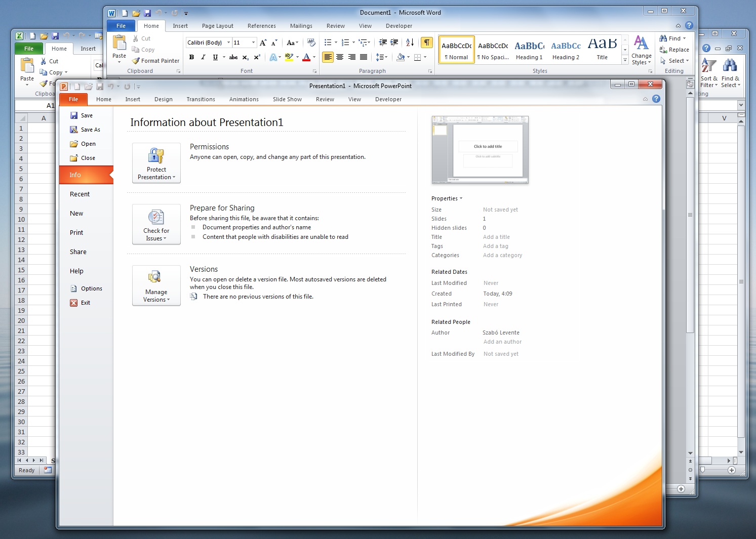Click Save in Word's Quick Access Toolbar
This screenshot has height=539, width=756.
tap(147, 13)
